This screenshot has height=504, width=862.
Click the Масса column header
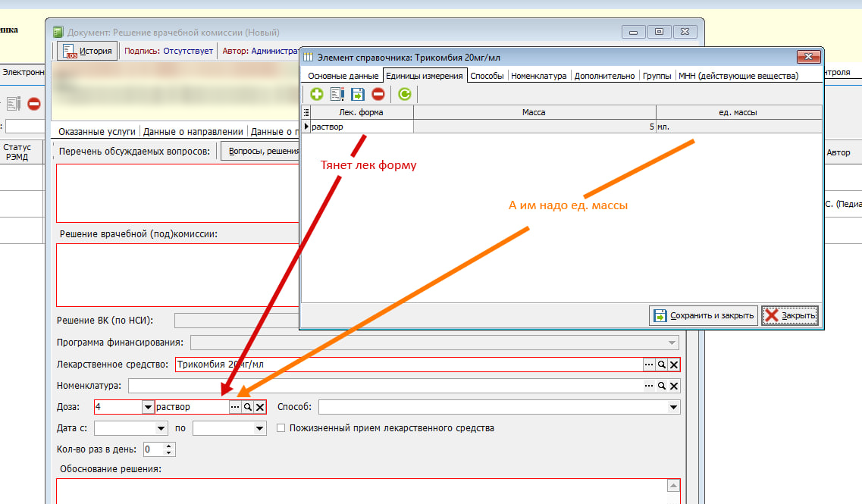(x=534, y=112)
